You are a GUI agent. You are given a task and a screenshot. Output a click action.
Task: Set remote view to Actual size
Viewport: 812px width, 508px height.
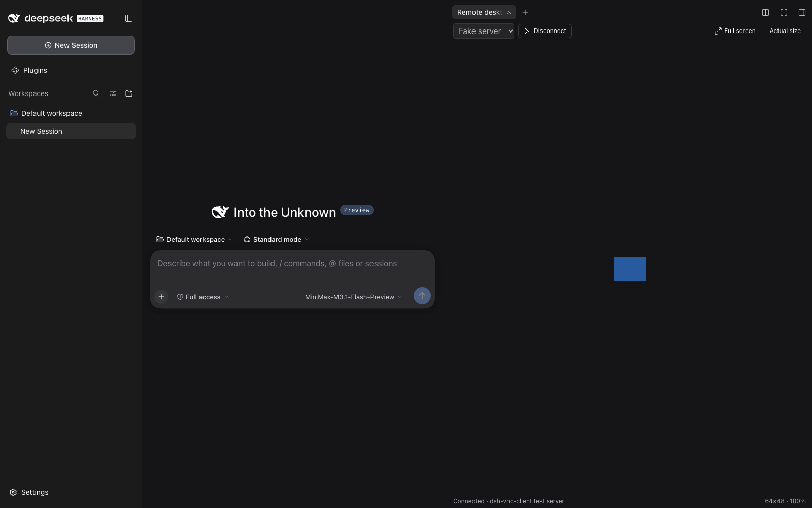click(x=785, y=31)
